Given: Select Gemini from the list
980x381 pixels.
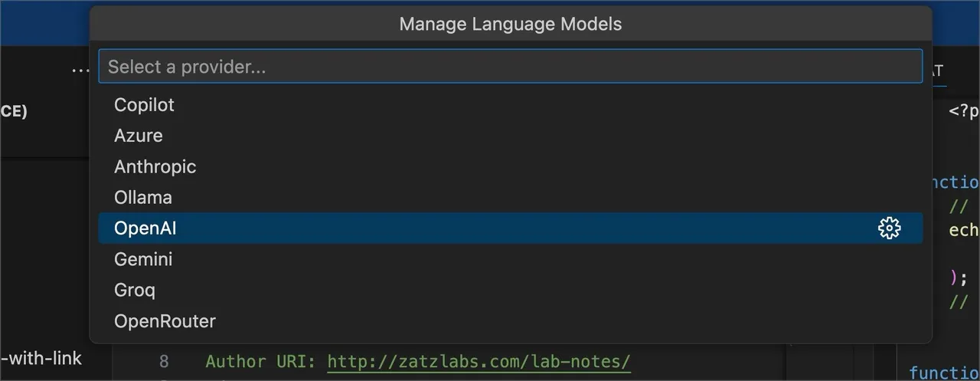Looking at the screenshot, I should (510, 259).
